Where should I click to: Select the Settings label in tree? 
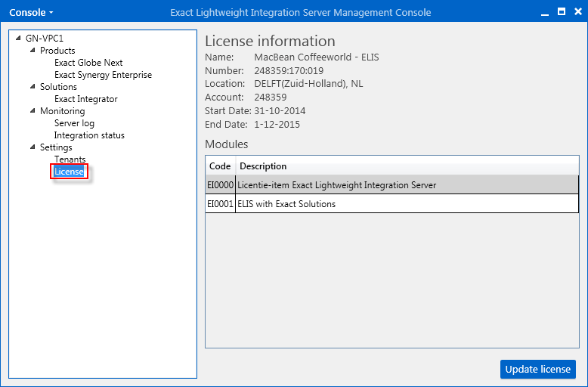click(x=56, y=147)
